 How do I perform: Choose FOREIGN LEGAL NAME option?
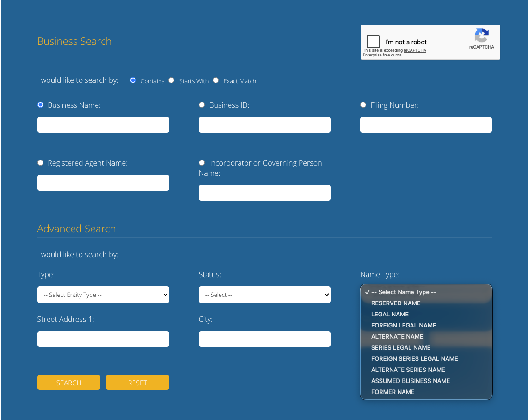[426, 325]
